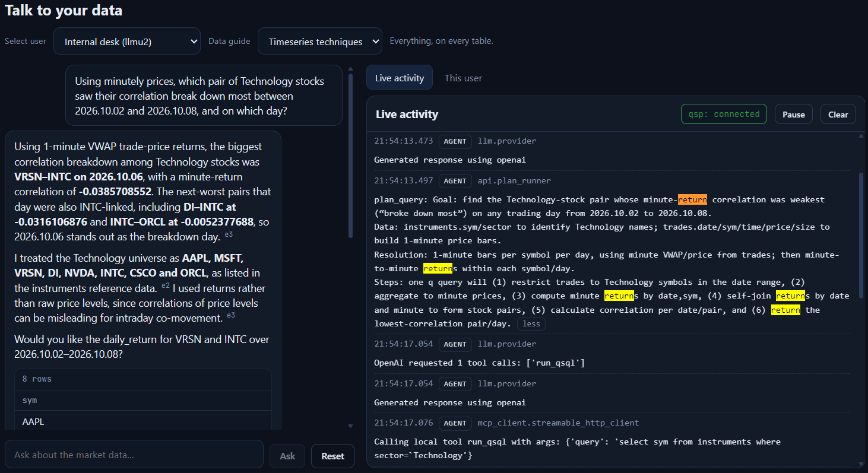Switch to the This user tab

point(463,78)
